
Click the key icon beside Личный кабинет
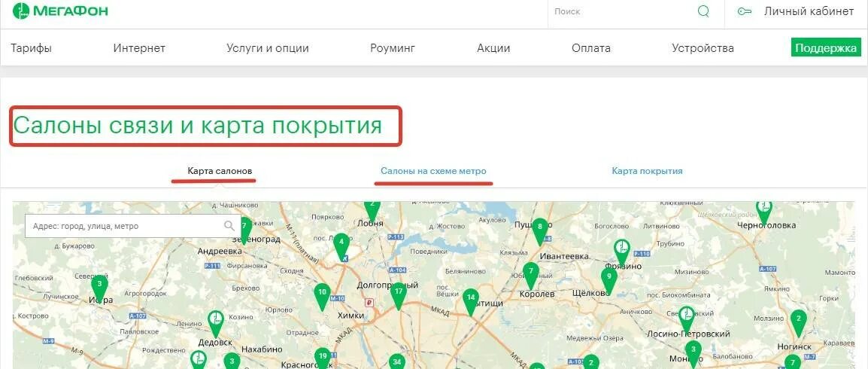pos(745,11)
